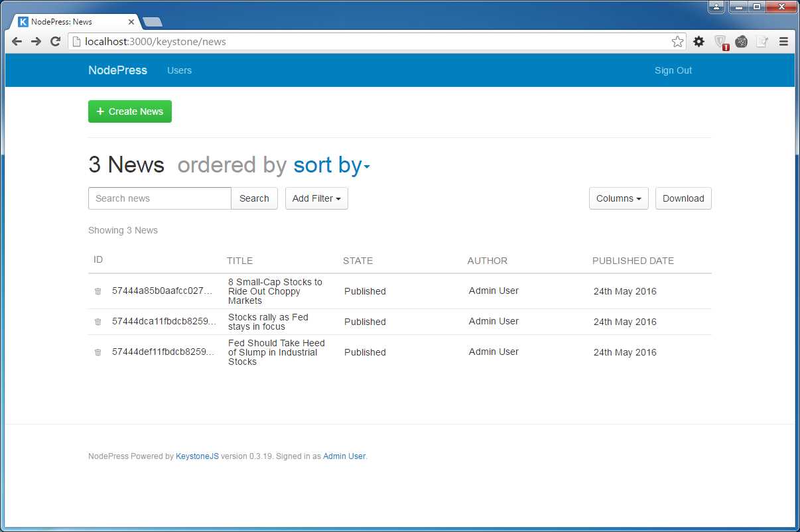
Task: Open news item ID 57444def11fbdcb8259…
Action: pos(164,352)
